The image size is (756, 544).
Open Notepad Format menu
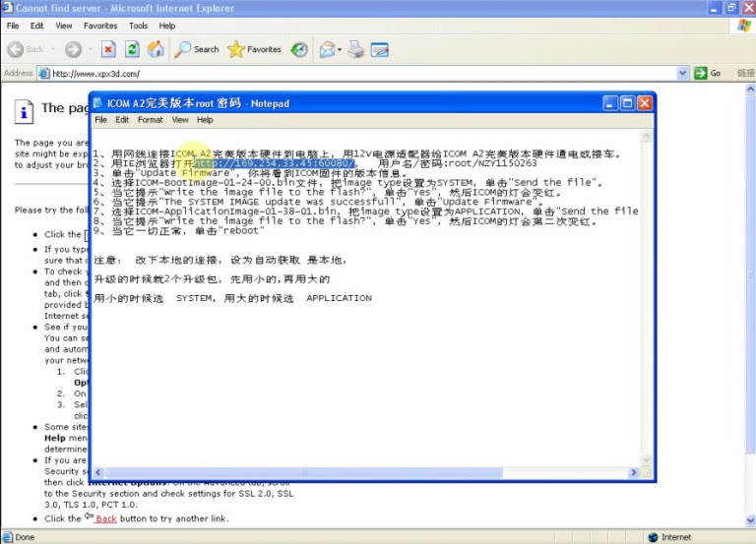[x=151, y=119]
